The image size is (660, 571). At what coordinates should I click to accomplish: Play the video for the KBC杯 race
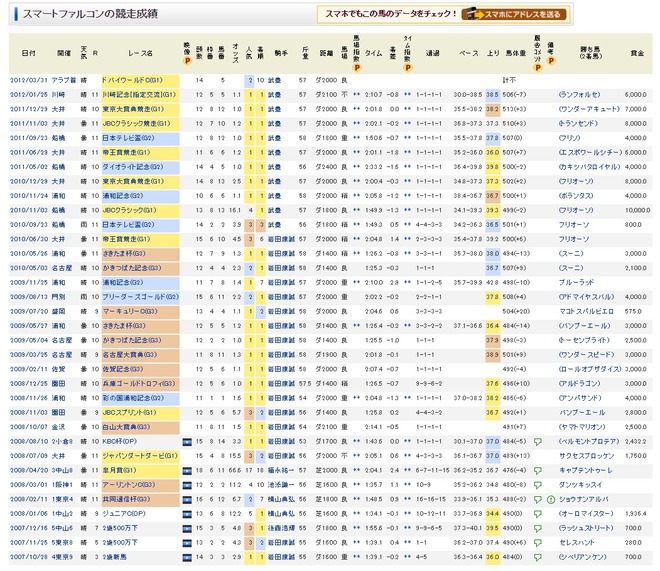tap(187, 442)
